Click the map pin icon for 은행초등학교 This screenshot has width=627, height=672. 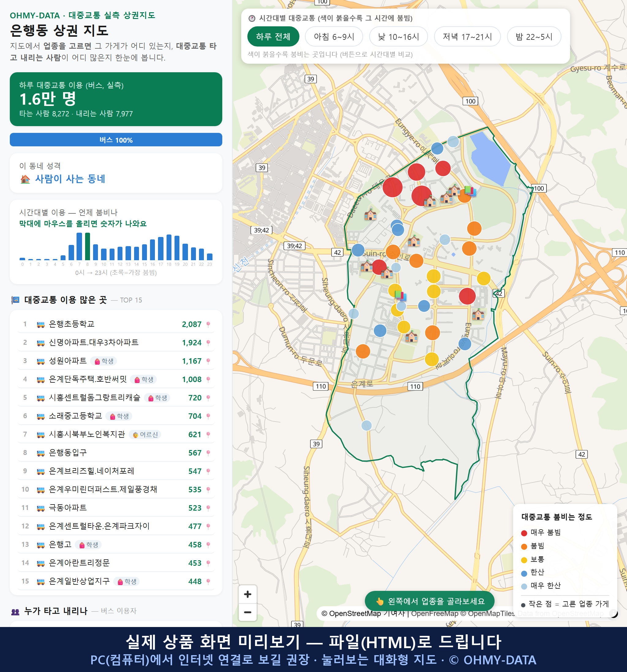[x=208, y=324]
